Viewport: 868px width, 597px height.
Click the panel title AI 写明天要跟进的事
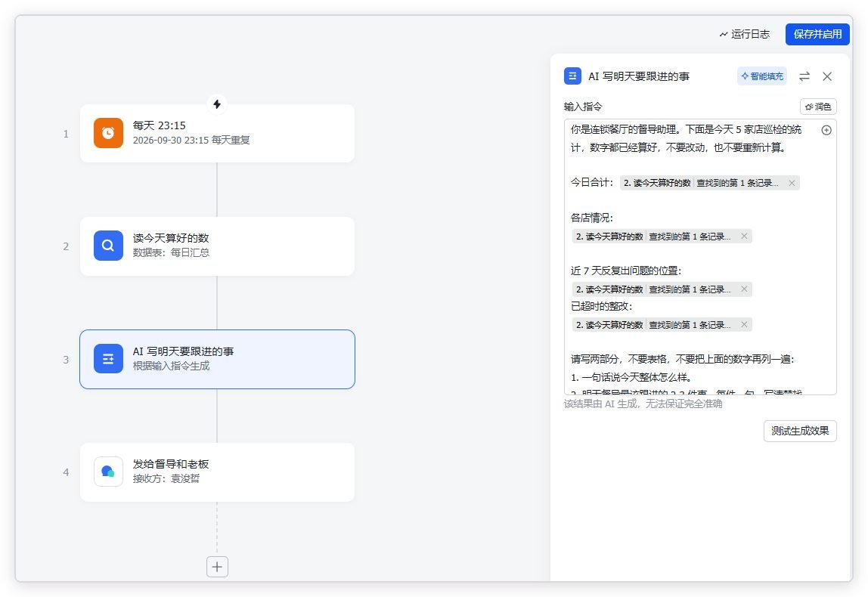[639, 76]
